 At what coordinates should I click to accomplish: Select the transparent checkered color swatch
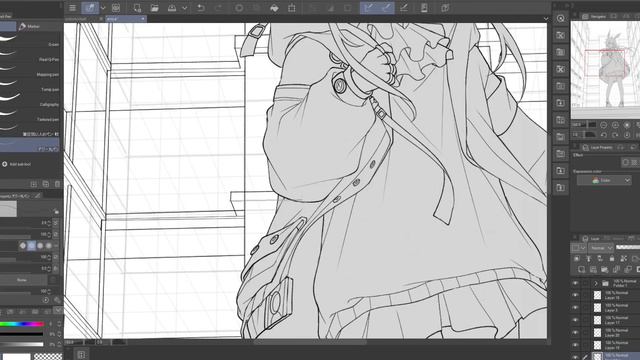(x=48, y=357)
